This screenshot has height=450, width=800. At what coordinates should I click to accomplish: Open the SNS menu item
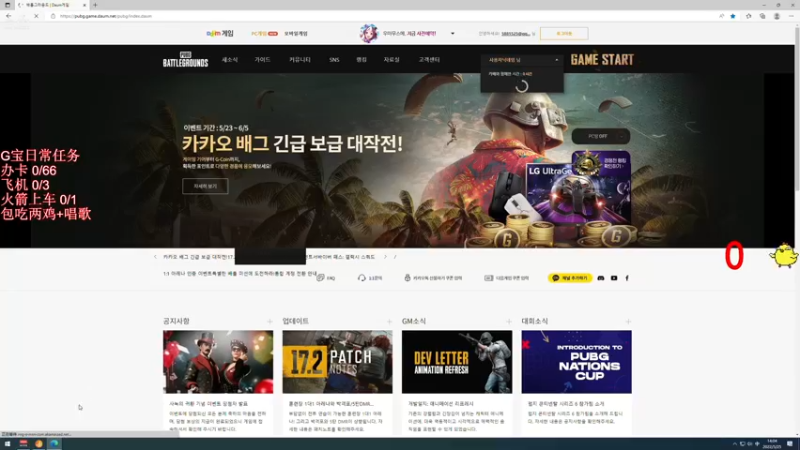[334, 60]
